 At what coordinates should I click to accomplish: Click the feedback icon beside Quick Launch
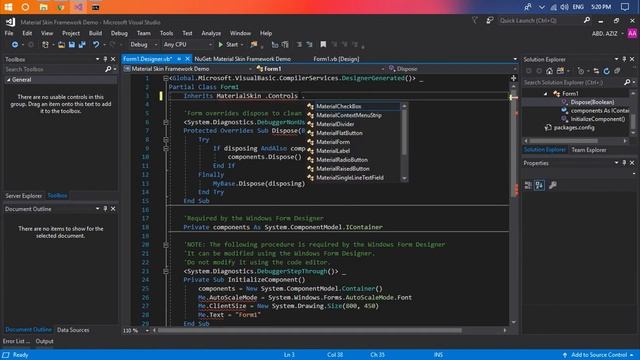(x=489, y=20)
